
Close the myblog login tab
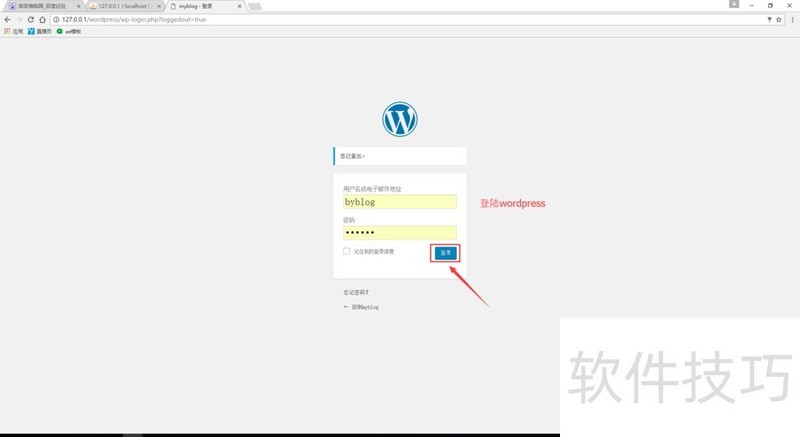[x=239, y=6]
